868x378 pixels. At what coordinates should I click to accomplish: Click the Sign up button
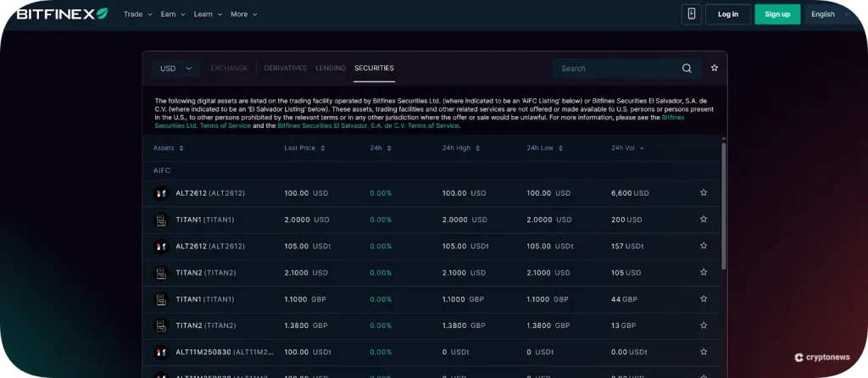click(777, 14)
